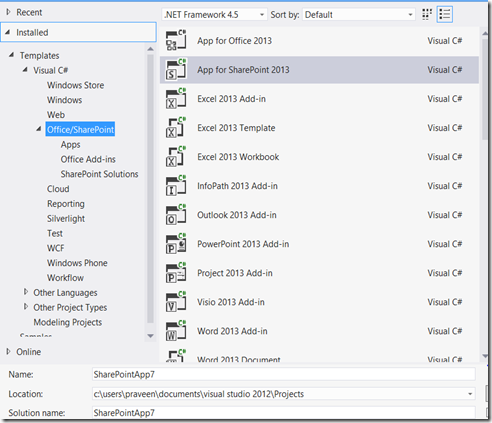The height and width of the screenshot is (423, 492).
Task: Expand the Online section
Action: 8,351
